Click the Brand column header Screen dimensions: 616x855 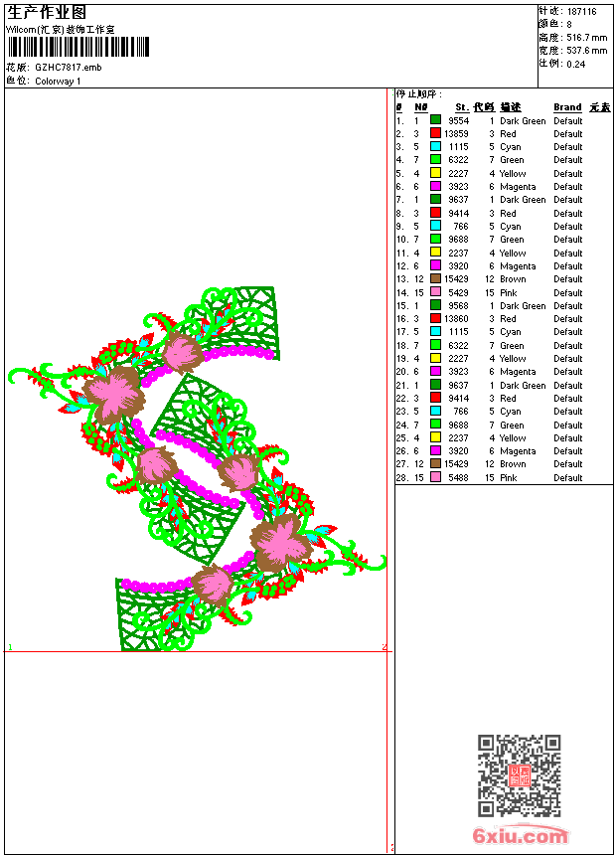[567, 107]
